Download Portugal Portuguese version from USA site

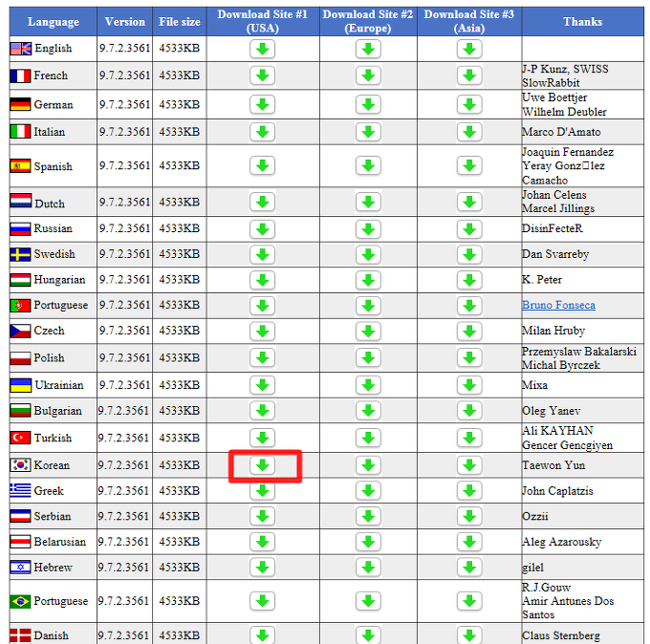[x=263, y=306]
